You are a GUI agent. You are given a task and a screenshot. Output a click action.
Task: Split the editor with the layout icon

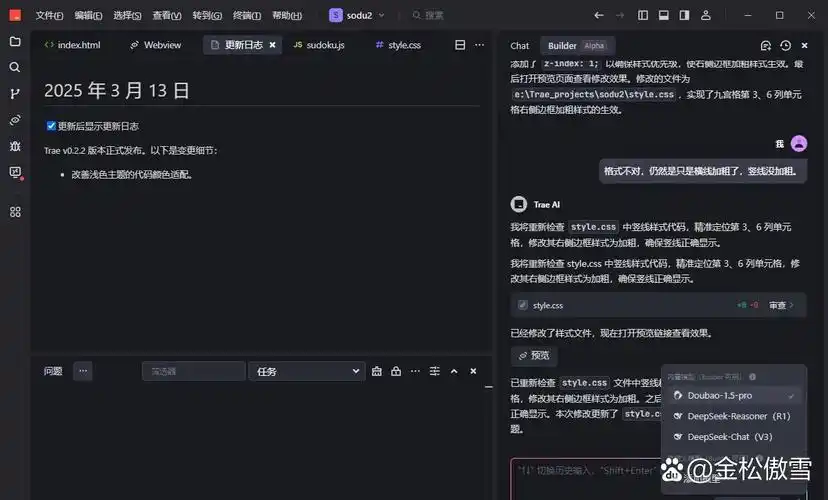[460, 45]
